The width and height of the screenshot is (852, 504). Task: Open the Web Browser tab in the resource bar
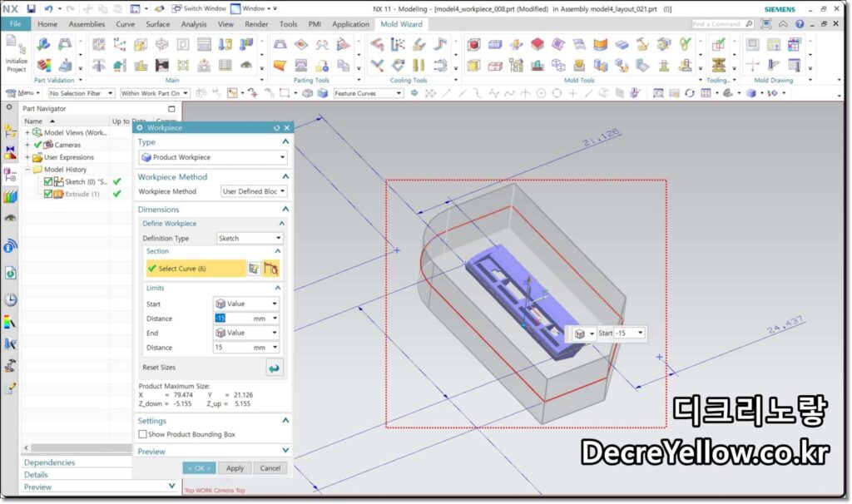10,273
